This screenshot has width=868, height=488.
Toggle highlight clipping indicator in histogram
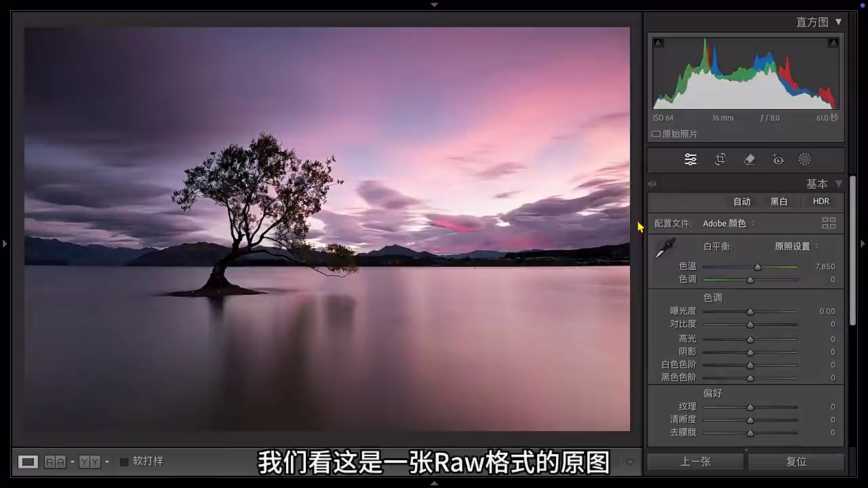[x=833, y=43]
